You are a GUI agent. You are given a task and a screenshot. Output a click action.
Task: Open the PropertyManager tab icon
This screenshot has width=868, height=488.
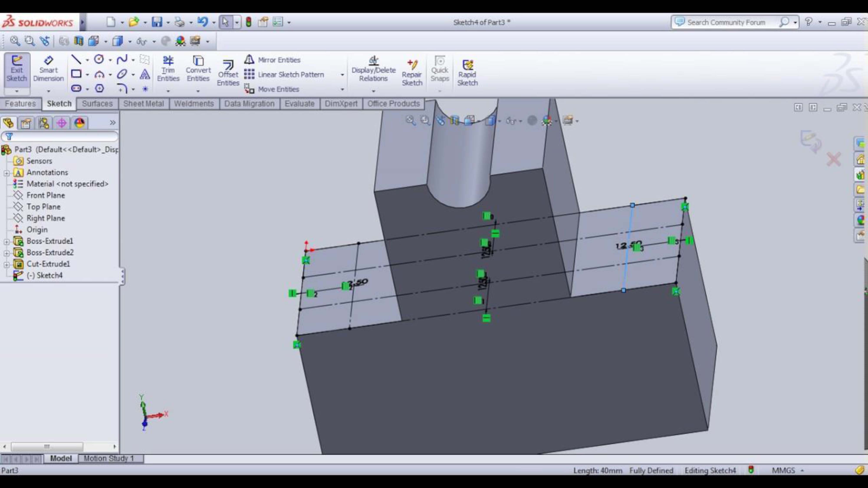[26, 123]
